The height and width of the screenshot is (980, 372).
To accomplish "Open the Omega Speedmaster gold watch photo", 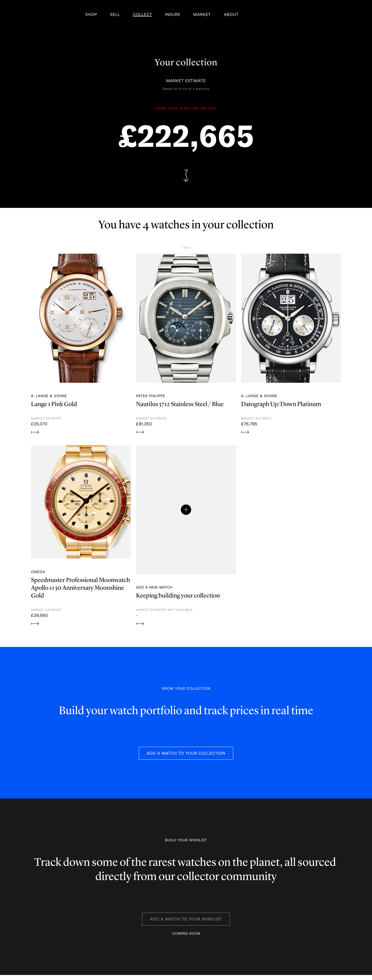I will 81,502.
